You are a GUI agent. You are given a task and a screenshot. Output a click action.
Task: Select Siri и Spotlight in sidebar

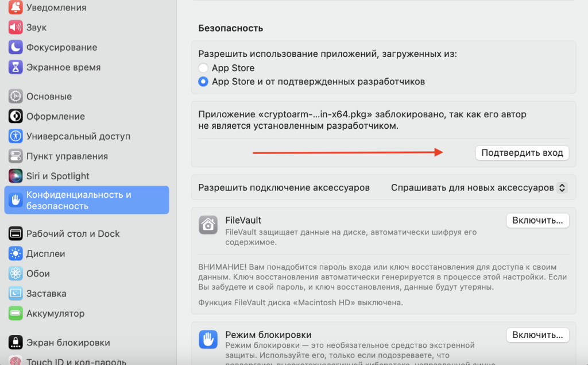(x=87, y=176)
